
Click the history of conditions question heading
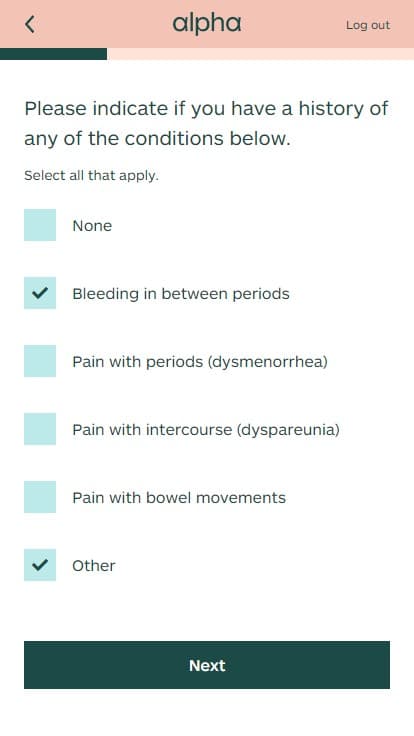206,123
